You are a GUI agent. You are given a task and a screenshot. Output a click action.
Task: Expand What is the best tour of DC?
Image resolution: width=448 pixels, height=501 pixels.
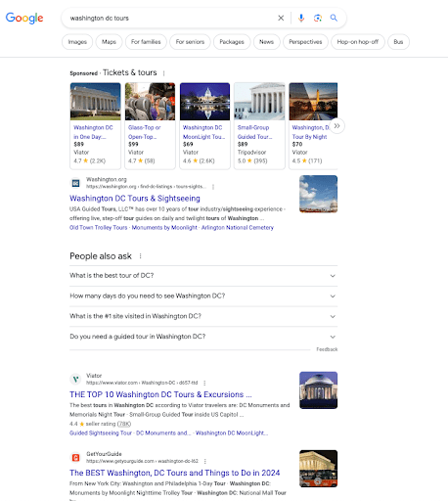[x=203, y=276]
